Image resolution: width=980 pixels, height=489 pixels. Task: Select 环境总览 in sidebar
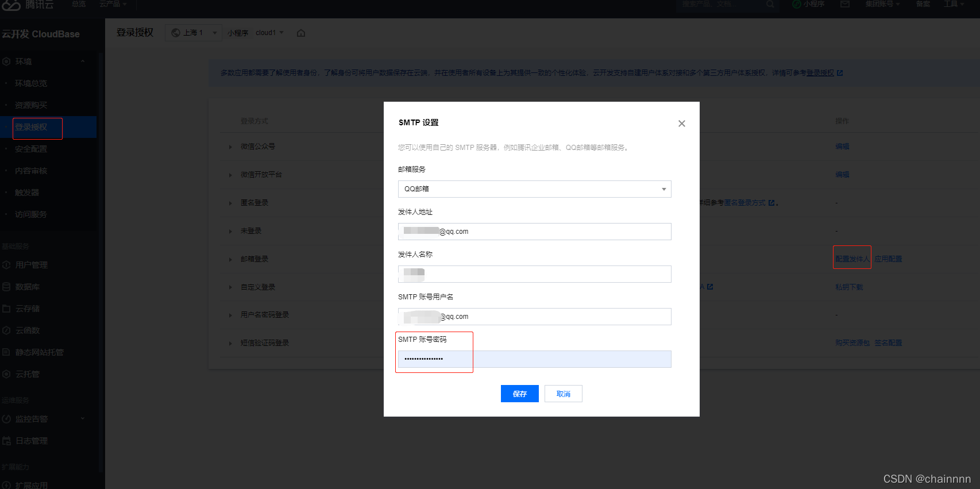coord(31,83)
